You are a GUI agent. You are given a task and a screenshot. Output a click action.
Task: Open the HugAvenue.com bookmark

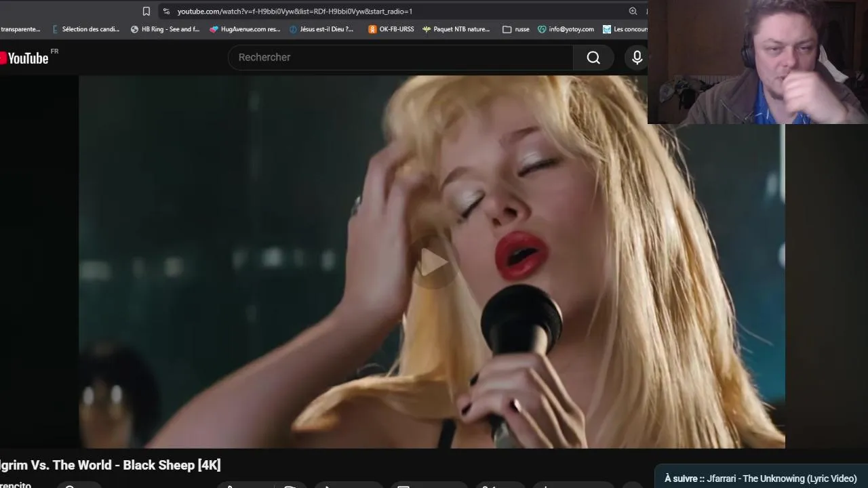tap(245, 29)
